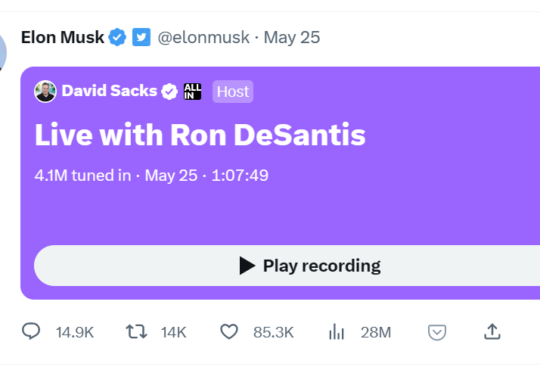Click the All In podcast badge
The height and width of the screenshot is (370, 540).
click(x=192, y=91)
